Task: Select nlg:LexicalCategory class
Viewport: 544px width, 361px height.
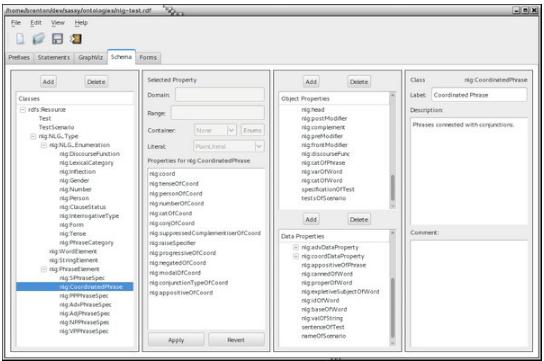Action: tap(86, 163)
